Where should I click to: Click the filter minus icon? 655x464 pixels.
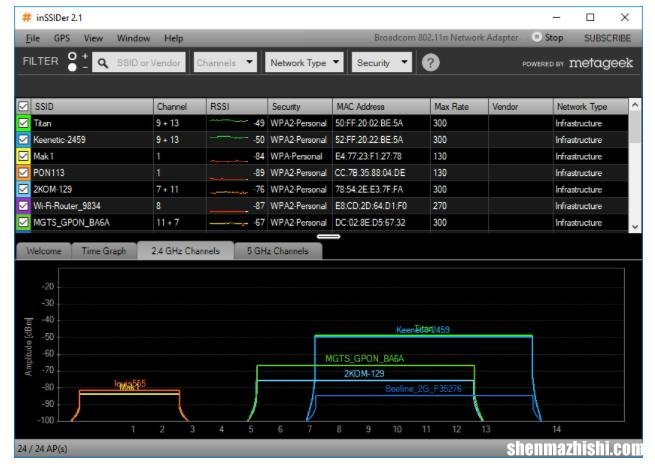coord(85,67)
